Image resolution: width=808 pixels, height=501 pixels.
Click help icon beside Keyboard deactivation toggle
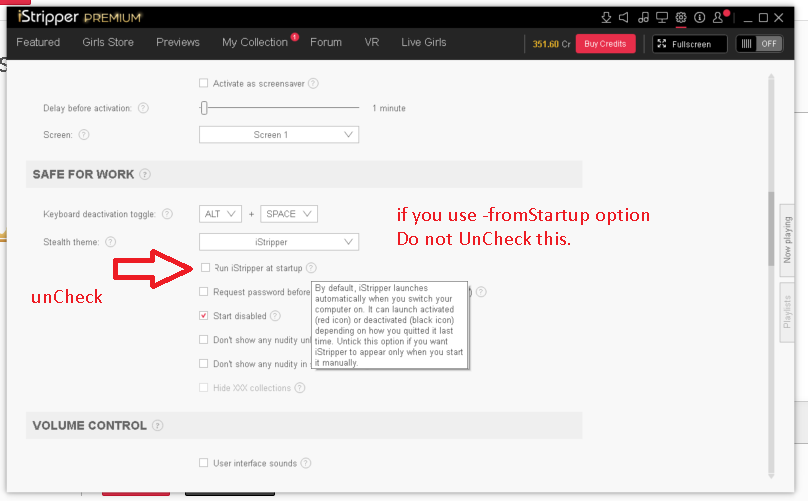(167, 214)
